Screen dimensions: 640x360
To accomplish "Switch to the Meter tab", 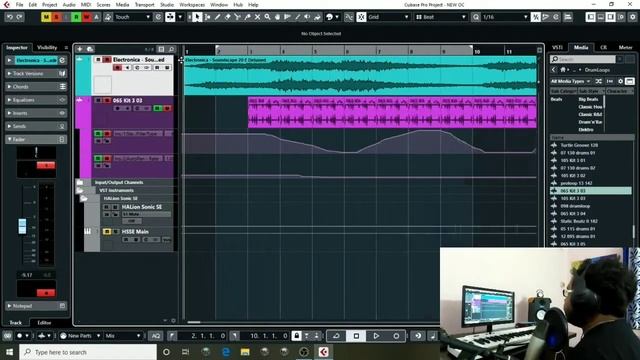I will pos(625,47).
